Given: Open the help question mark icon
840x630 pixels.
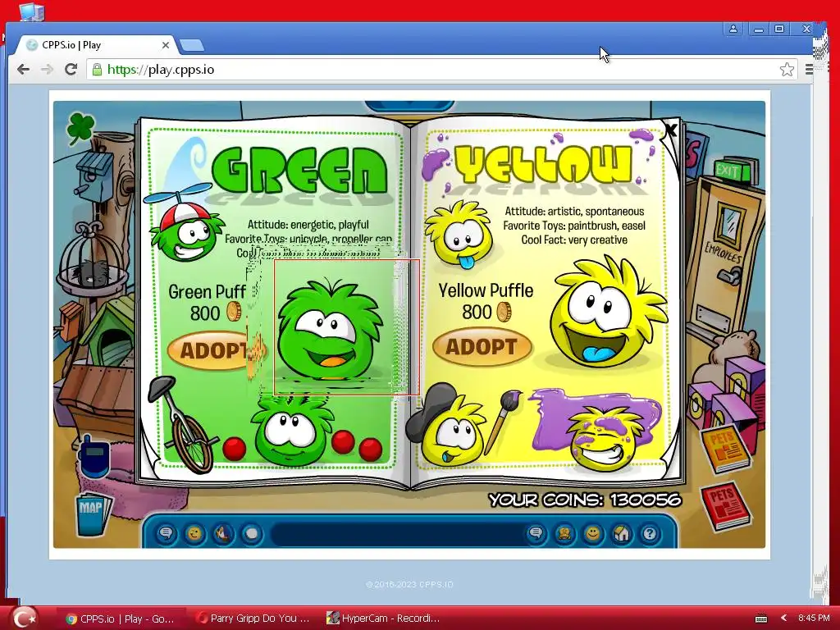Looking at the screenshot, I should coord(650,533).
